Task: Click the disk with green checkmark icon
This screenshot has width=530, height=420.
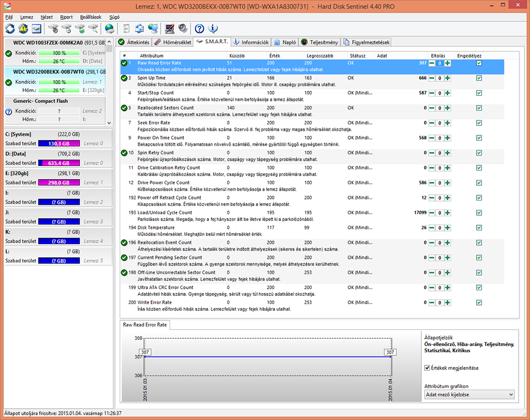Action: [80, 29]
